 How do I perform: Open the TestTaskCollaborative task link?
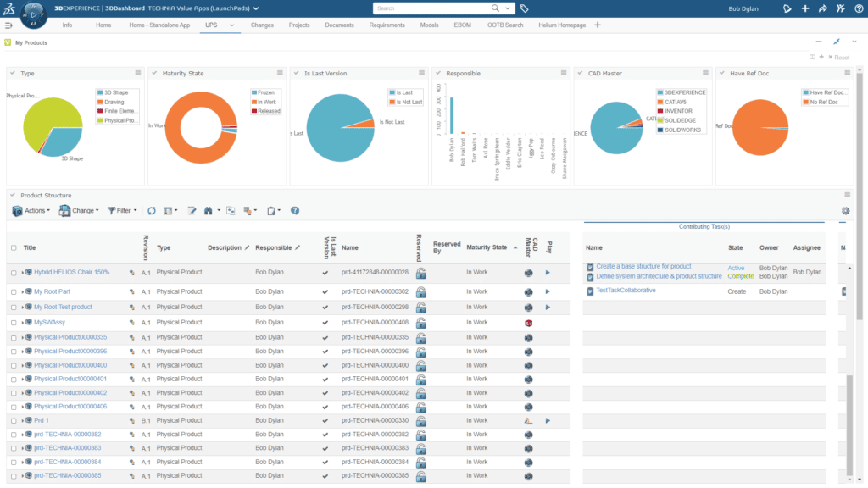pyautogui.click(x=626, y=291)
